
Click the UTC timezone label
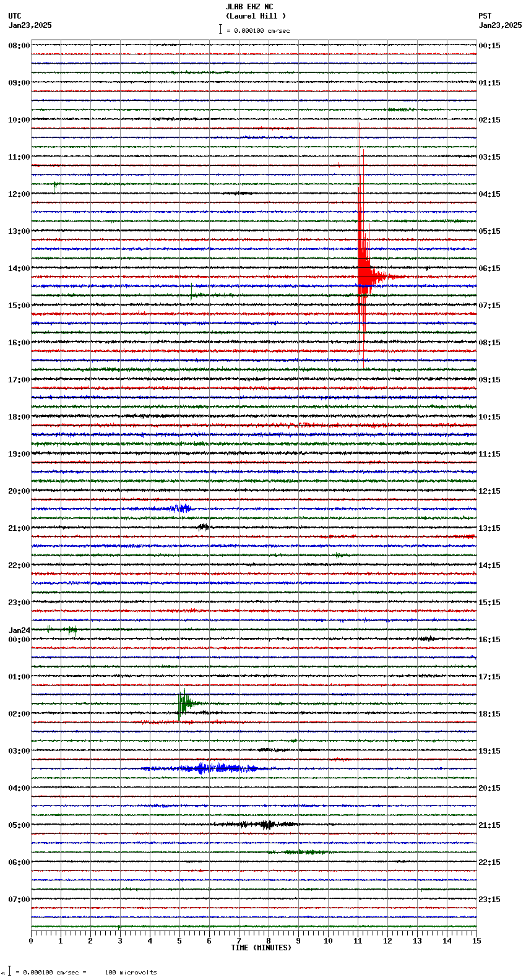(15, 16)
